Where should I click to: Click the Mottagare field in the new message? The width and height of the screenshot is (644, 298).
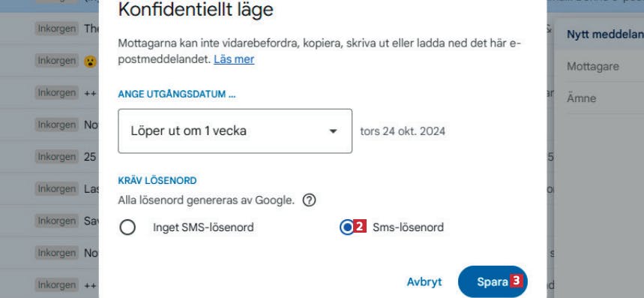click(599, 66)
